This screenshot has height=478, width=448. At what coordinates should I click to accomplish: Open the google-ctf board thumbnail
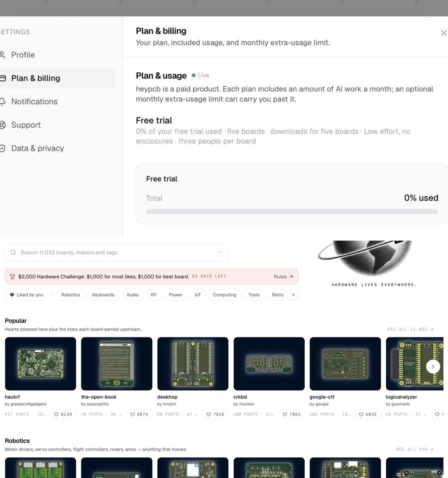(345, 364)
